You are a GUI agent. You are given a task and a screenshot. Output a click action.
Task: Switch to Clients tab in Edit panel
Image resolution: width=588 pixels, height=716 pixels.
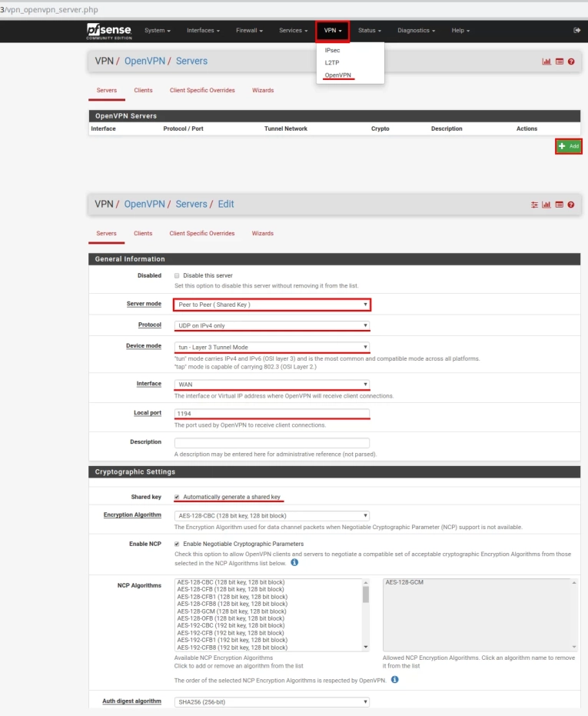click(143, 233)
